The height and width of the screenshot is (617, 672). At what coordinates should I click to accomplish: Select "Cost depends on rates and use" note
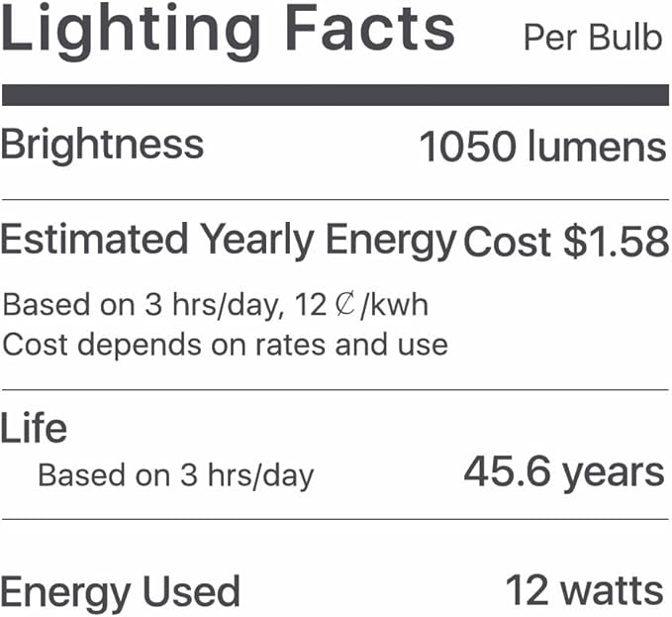(x=225, y=345)
